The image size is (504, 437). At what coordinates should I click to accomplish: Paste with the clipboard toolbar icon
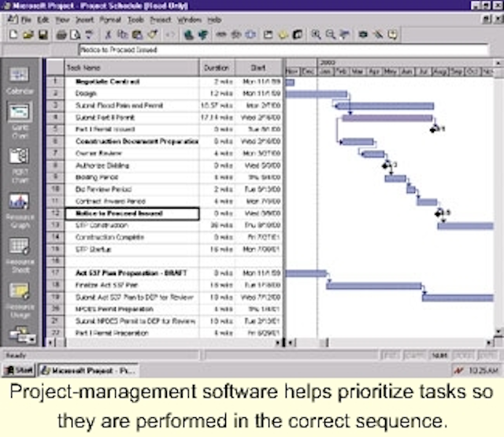(x=138, y=35)
